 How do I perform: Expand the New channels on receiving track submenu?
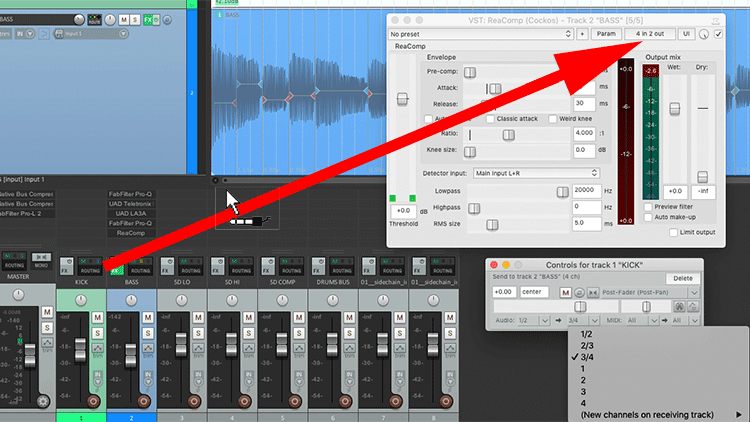(660, 414)
